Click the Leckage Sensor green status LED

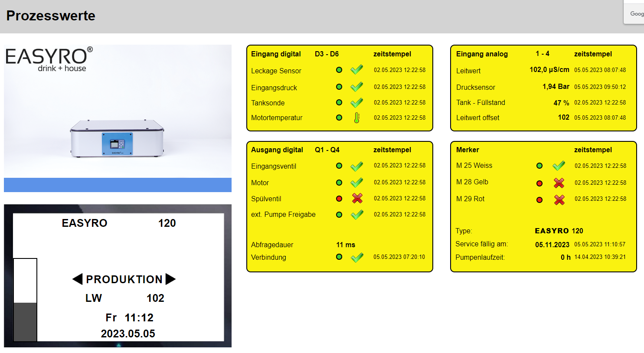click(339, 70)
